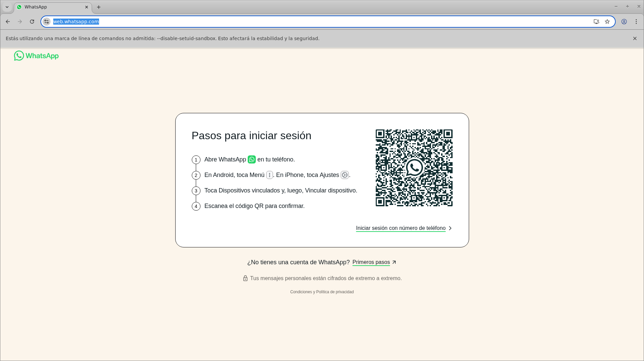
Task: Bookmark this page with star icon
Action: pos(607,22)
